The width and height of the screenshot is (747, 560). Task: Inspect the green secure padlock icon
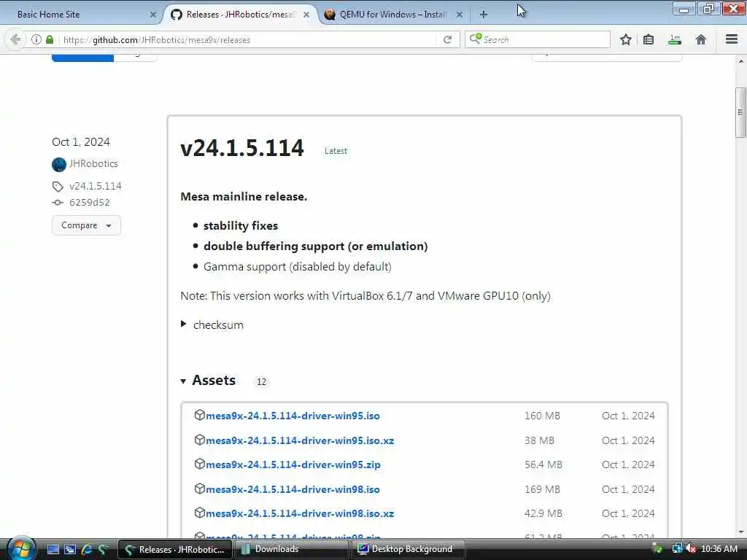click(49, 39)
